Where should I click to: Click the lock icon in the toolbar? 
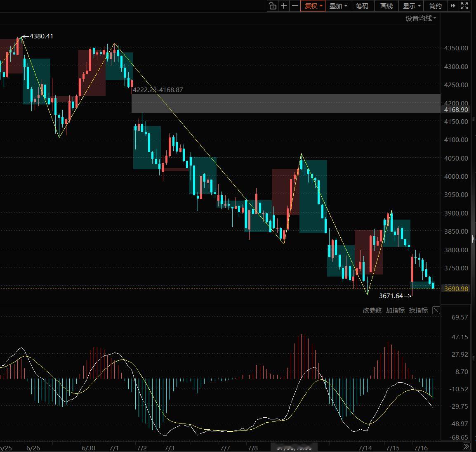(x=273, y=6)
